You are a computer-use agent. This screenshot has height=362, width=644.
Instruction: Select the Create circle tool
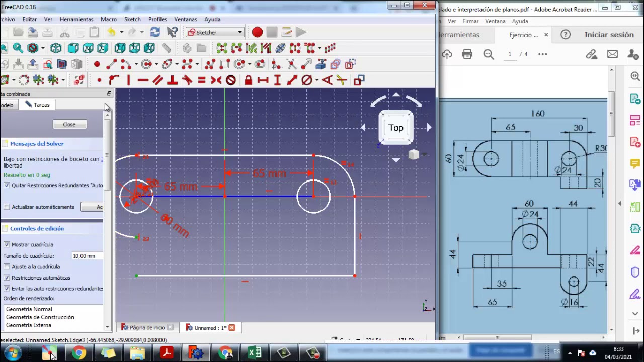point(146,64)
